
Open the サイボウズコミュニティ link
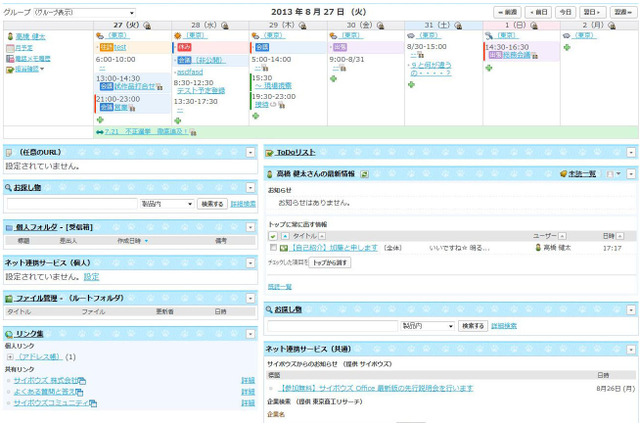51,403
